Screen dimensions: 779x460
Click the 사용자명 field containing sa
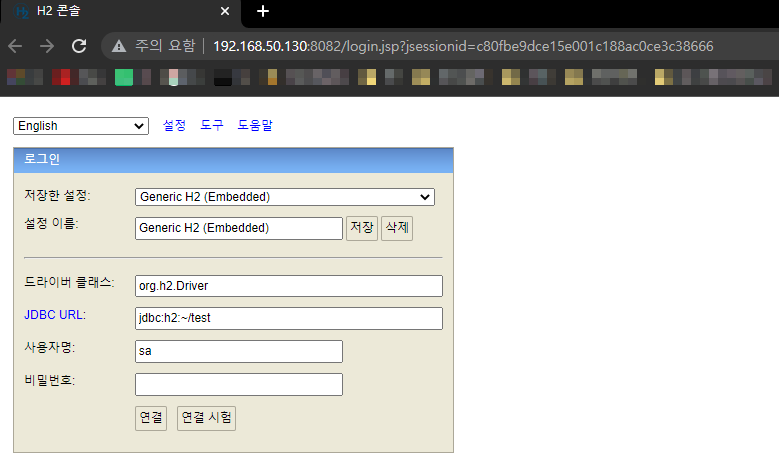pyautogui.click(x=238, y=351)
